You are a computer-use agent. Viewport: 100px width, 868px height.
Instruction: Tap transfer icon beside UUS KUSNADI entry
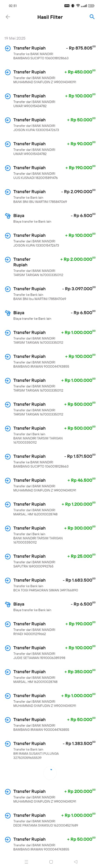click(8, 168)
